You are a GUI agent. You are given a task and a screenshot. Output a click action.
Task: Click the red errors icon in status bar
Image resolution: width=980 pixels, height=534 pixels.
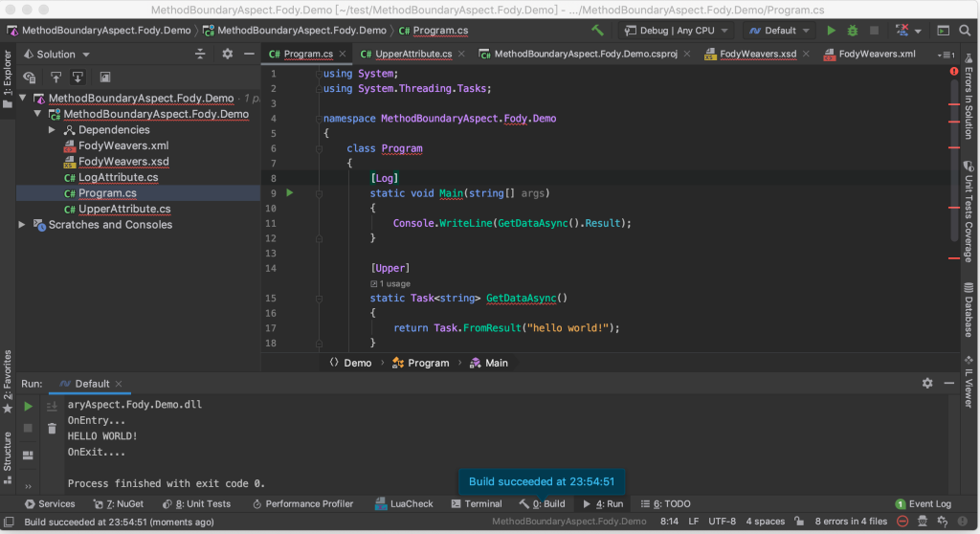tap(902, 521)
